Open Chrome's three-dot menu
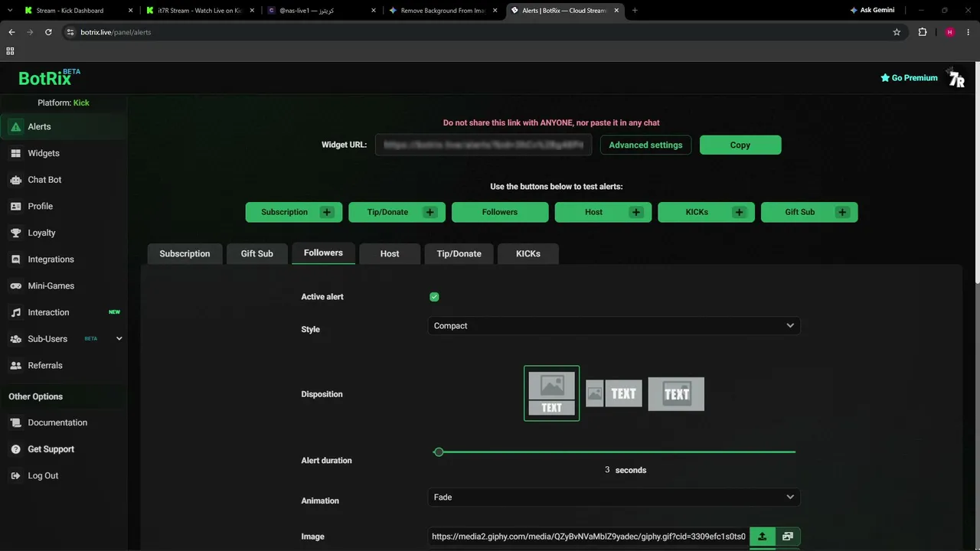Image resolution: width=980 pixels, height=551 pixels. click(969, 32)
